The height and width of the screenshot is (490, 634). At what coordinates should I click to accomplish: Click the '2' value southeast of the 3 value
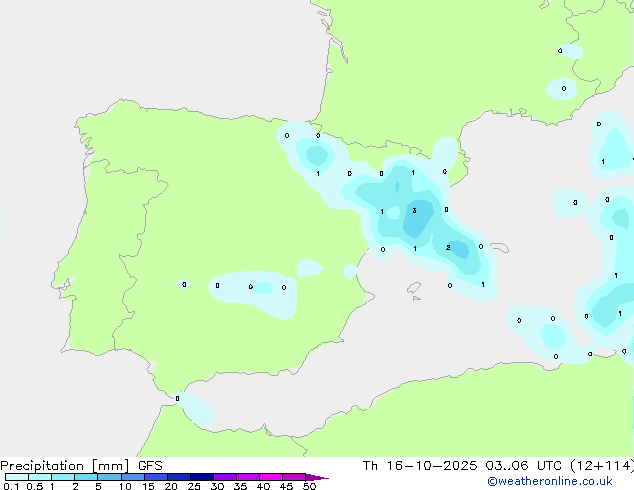click(448, 247)
